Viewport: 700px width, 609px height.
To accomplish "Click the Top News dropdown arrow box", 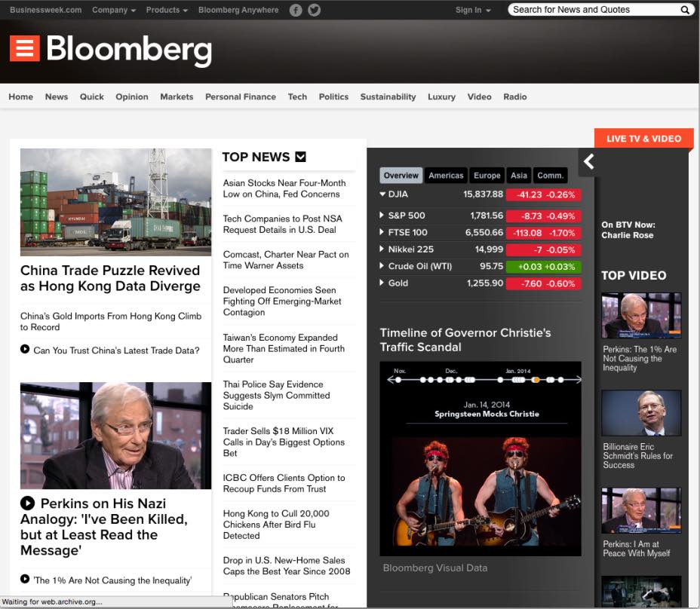I will [301, 157].
